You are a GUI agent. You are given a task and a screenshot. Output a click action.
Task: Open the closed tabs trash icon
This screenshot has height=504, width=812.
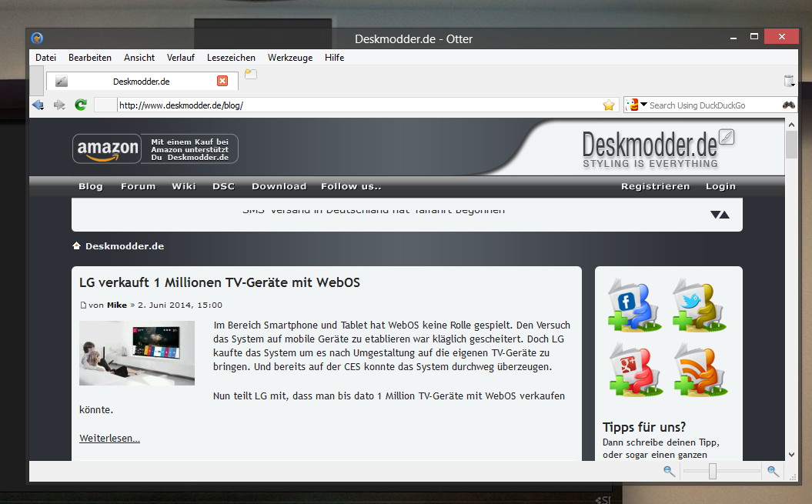[789, 81]
